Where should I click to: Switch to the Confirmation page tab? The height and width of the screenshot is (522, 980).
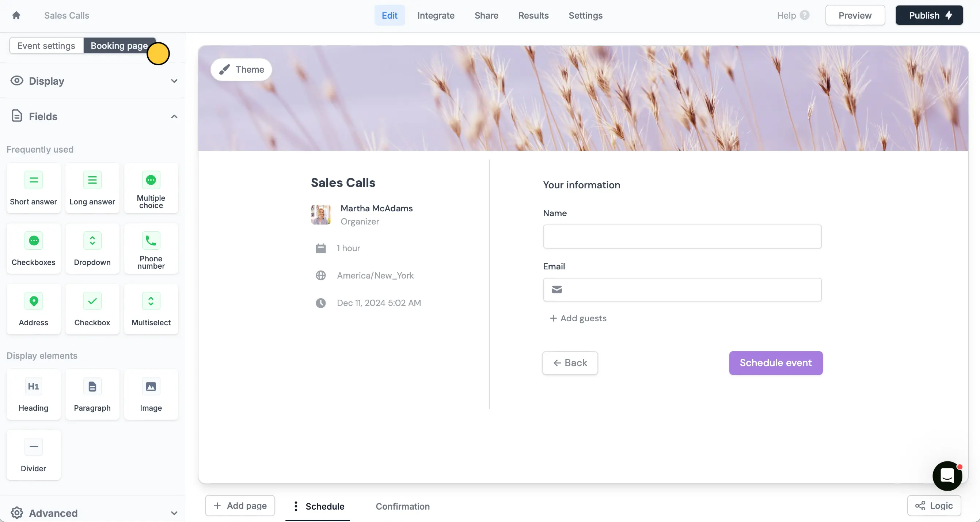(403, 506)
